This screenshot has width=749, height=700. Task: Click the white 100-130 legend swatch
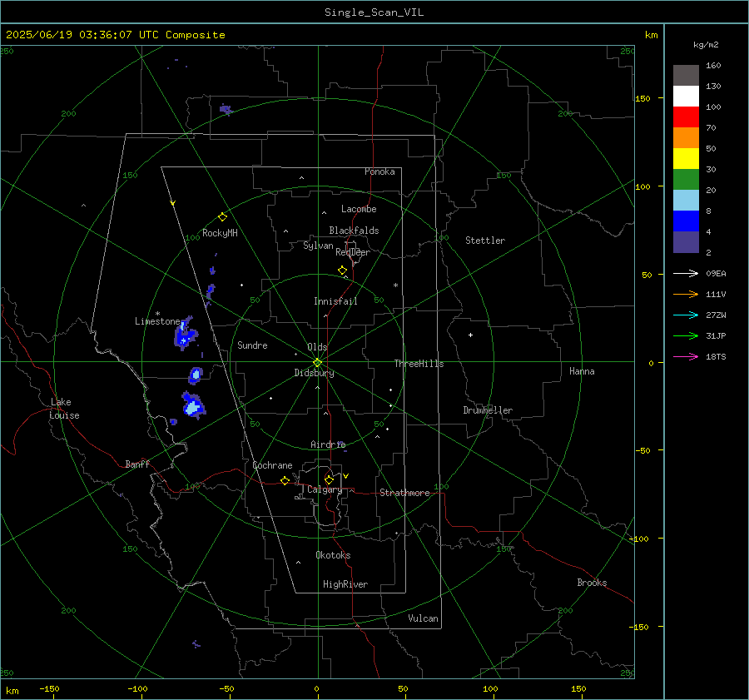686,97
